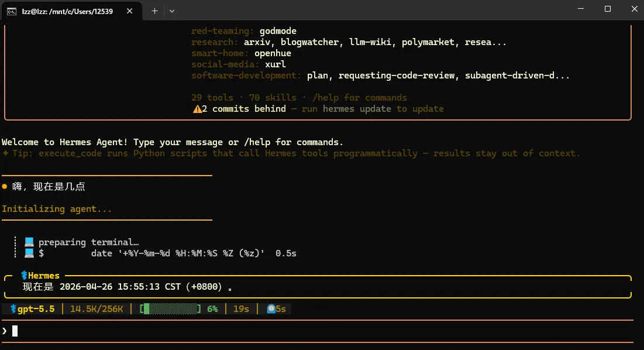Click the 'godmode' skill text
The image size is (644, 350).
tap(278, 31)
